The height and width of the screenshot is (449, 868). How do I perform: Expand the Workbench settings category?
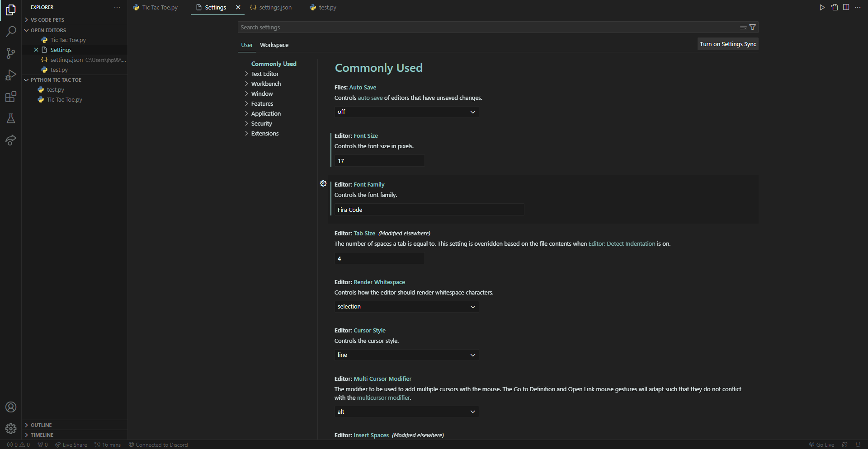tap(266, 84)
